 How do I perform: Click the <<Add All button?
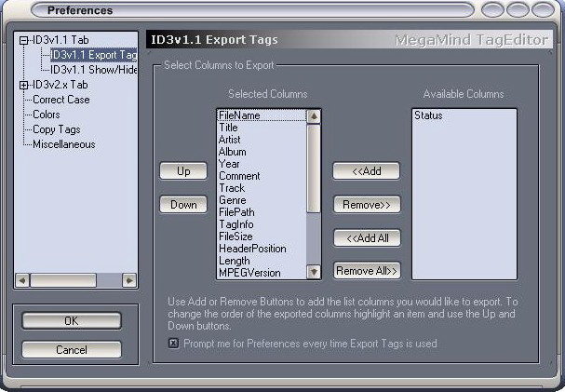click(x=367, y=237)
